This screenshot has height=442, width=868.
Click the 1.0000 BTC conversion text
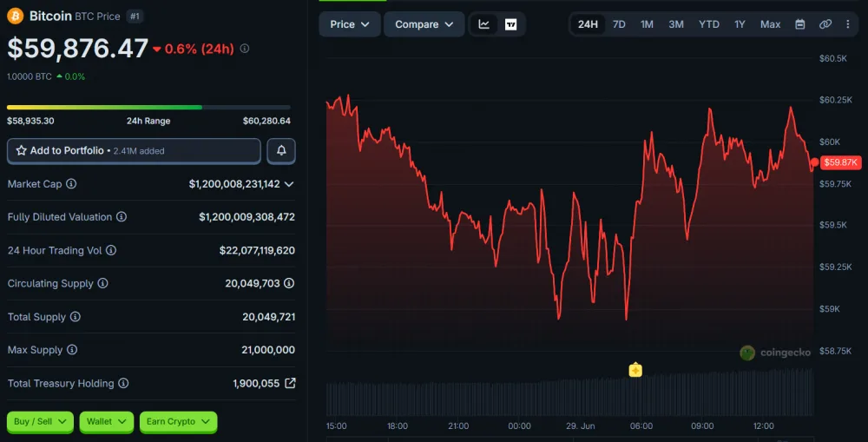point(30,76)
